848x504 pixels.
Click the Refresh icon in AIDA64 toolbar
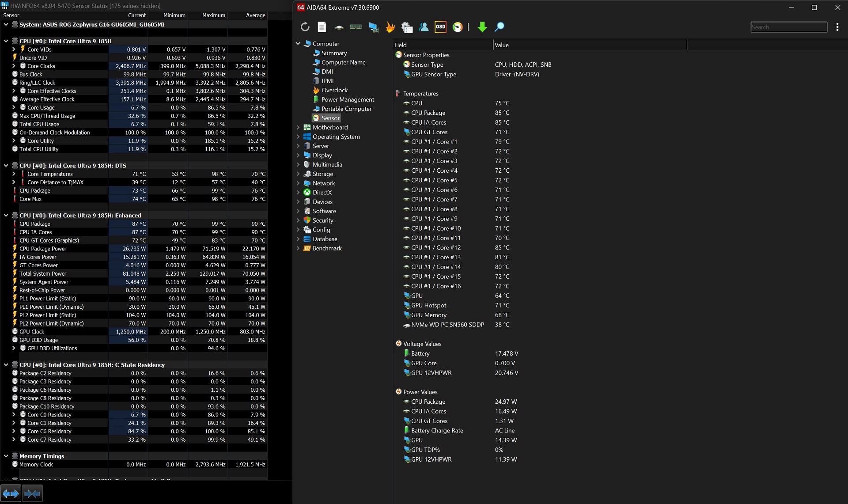point(305,27)
